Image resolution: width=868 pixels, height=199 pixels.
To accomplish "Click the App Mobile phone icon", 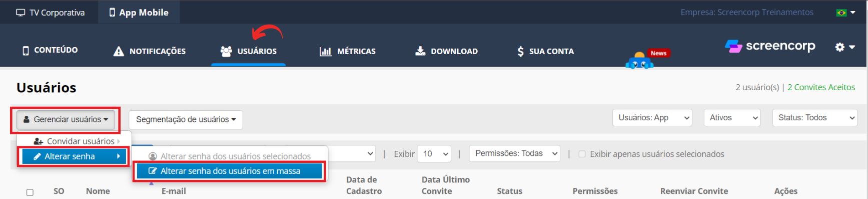I will [112, 12].
